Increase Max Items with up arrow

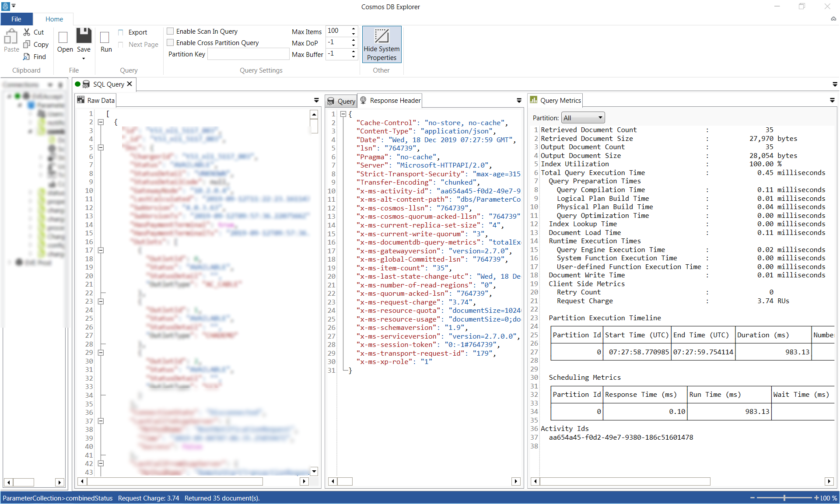click(x=353, y=28)
